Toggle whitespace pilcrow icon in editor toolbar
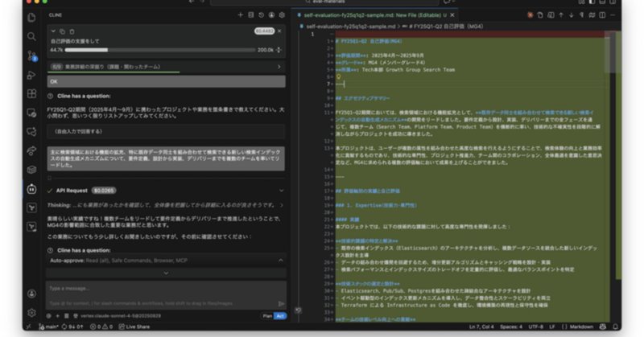Viewport: 644px width, 337px height. (581, 14)
